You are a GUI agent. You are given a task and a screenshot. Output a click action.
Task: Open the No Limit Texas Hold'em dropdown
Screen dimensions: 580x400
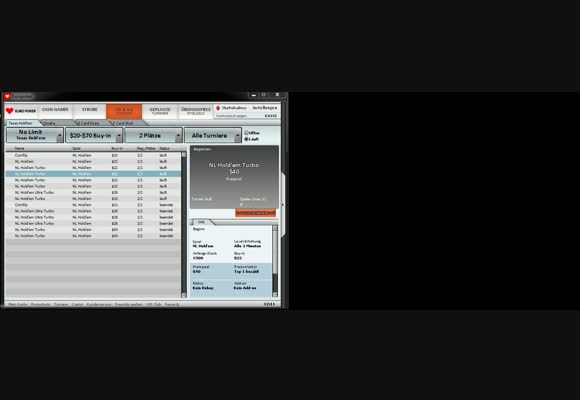pos(35,135)
